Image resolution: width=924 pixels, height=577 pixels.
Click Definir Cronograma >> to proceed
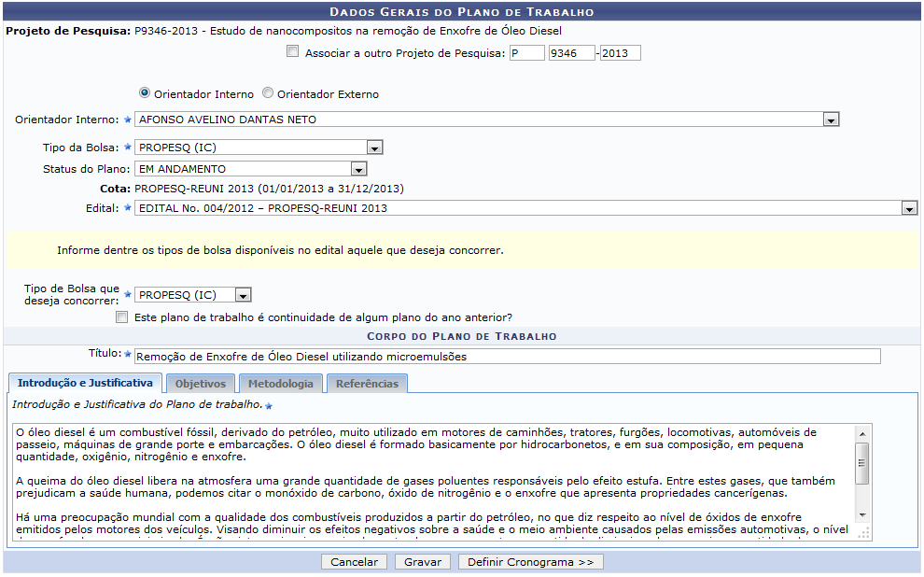pos(530,562)
